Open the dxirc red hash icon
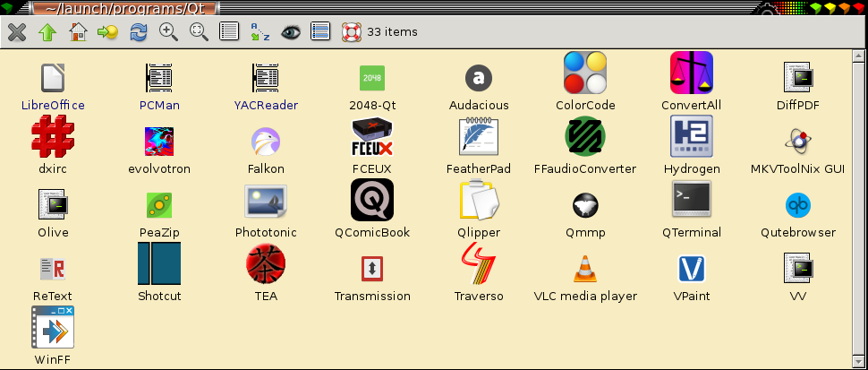The image size is (868, 370). (x=53, y=136)
